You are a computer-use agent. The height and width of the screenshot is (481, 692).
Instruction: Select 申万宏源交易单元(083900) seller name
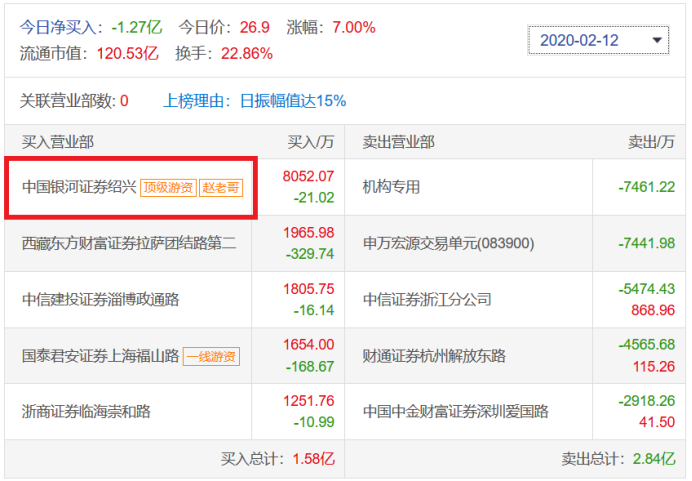point(448,243)
